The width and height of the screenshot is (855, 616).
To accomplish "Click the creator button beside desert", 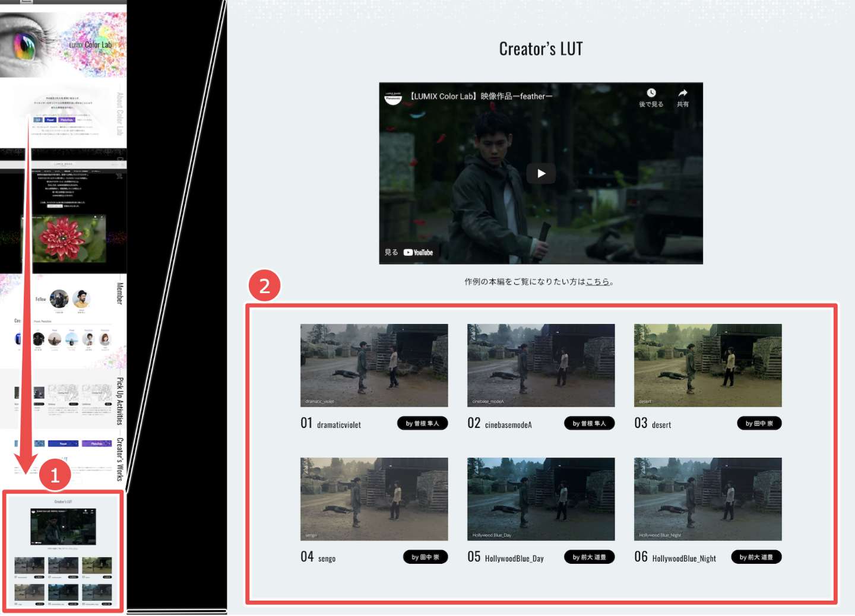I will tap(759, 423).
